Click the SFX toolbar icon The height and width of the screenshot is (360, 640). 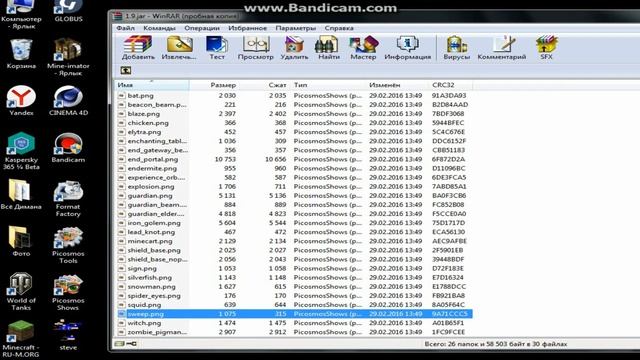[x=546, y=48]
